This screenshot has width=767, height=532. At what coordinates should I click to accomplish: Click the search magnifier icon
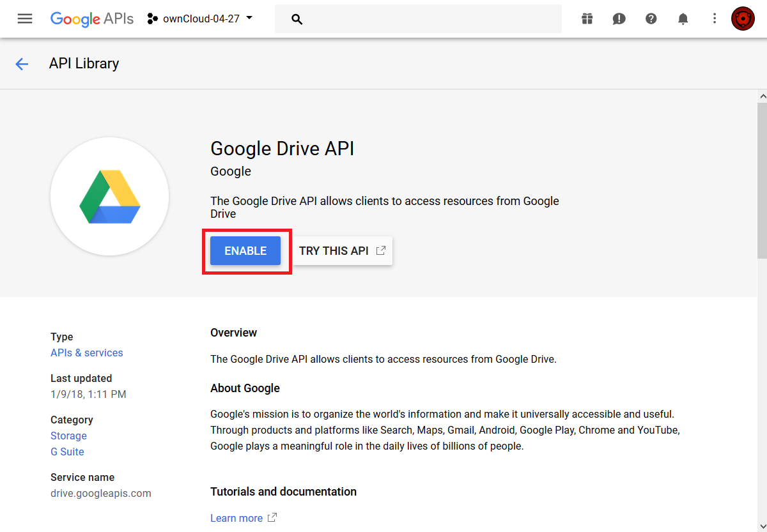tap(297, 19)
